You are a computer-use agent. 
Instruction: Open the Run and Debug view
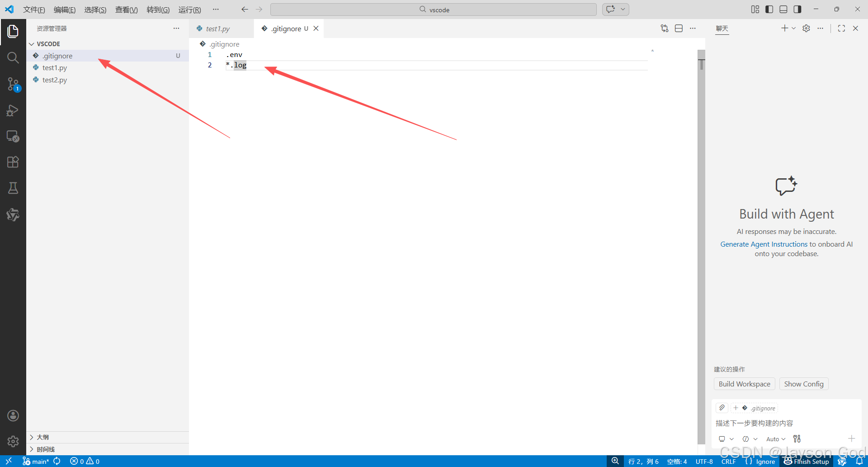[x=13, y=110]
